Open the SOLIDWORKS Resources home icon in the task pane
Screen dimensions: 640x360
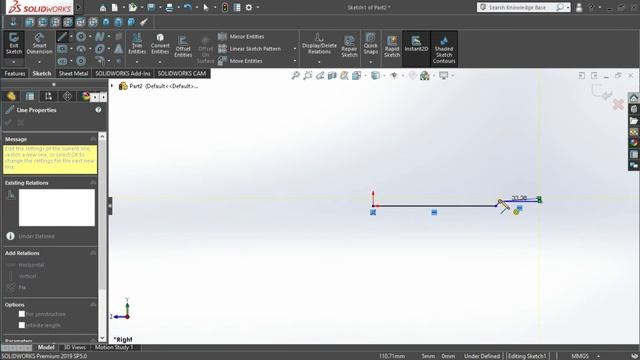633,98
